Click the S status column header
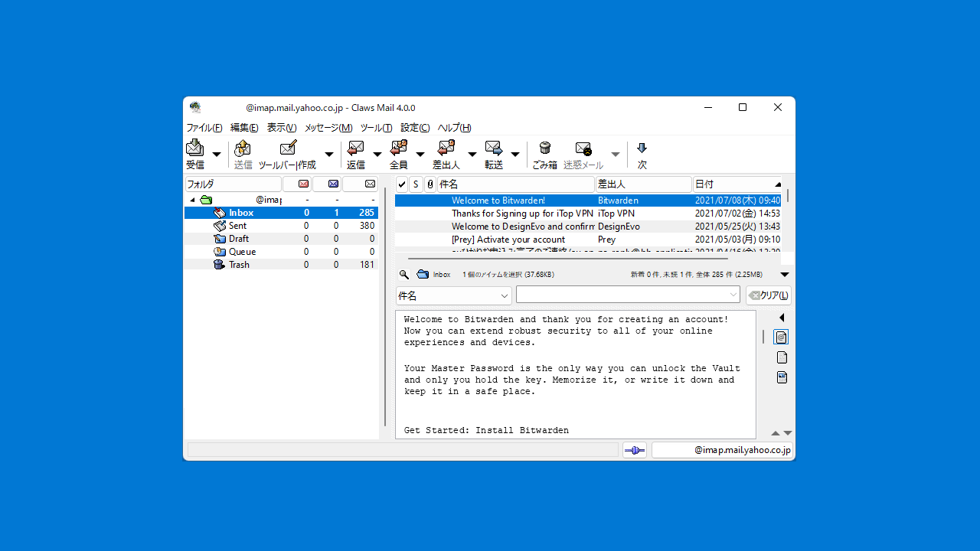Image resolution: width=980 pixels, height=551 pixels. point(416,184)
